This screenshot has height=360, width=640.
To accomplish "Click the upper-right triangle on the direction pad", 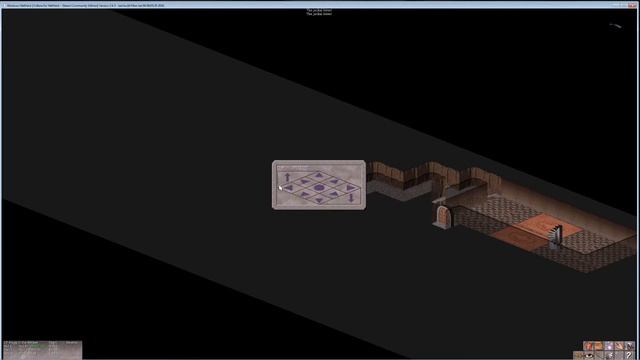I will coord(334,181).
